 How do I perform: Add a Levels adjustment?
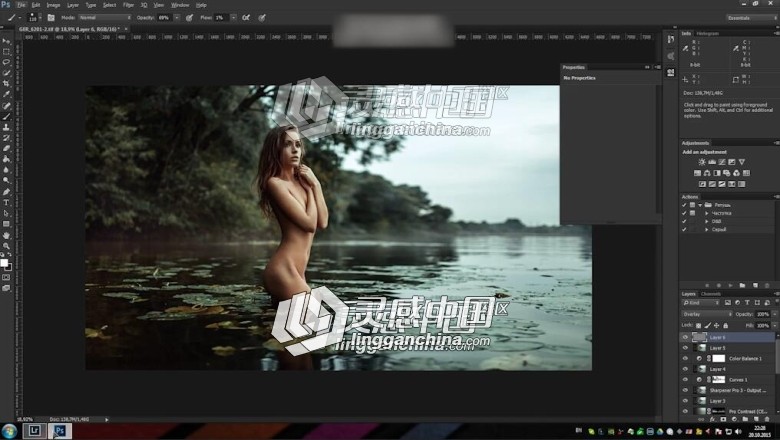pyautogui.click(x=712, y=162)
